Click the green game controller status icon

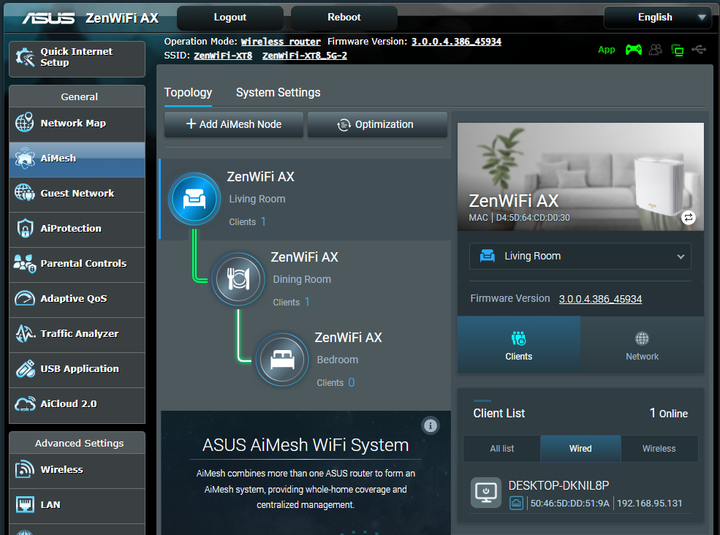(x=634, y=49)
